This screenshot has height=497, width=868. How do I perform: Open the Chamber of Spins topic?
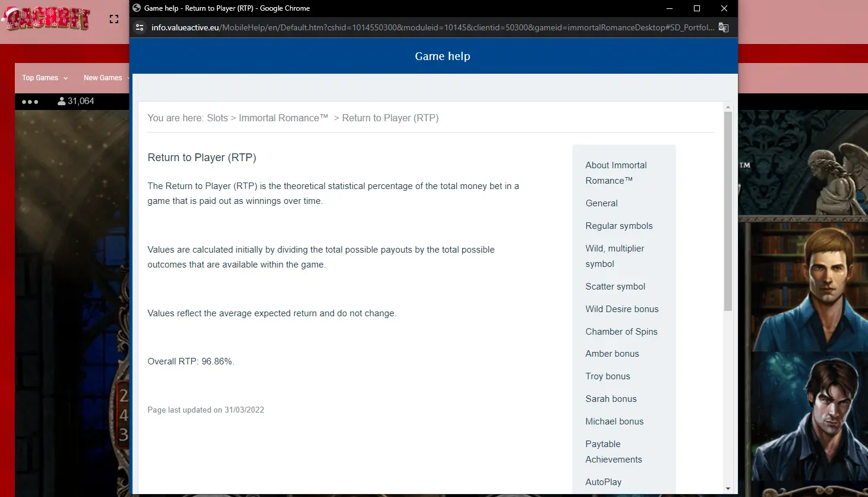click(621, 332)
